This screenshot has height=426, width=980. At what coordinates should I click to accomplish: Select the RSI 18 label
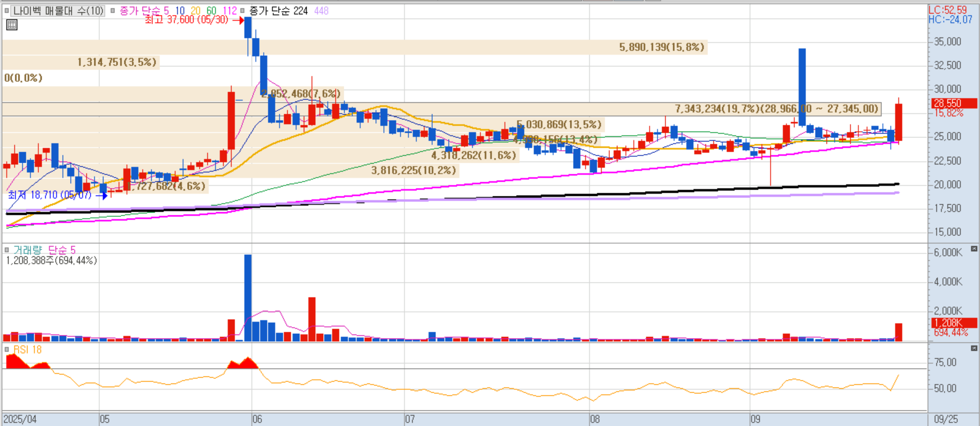[x=27, y=350]
